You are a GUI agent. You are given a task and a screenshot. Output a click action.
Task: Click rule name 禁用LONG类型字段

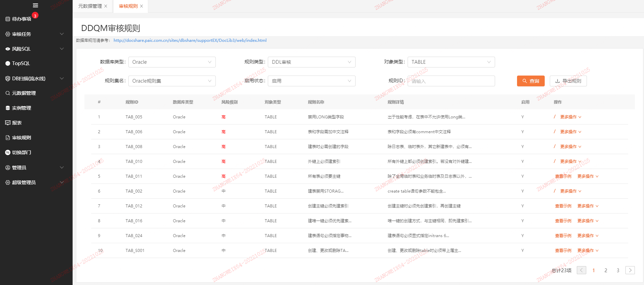point(326,117)
